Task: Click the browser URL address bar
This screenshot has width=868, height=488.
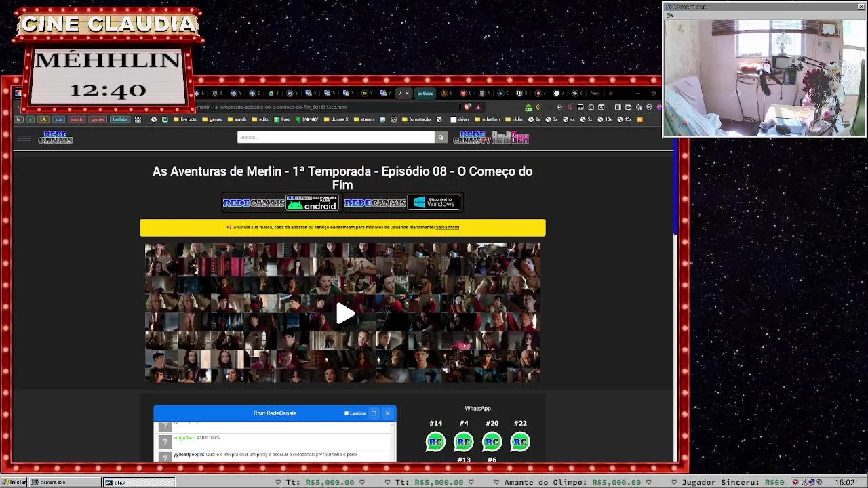Action: click(325, 107)
